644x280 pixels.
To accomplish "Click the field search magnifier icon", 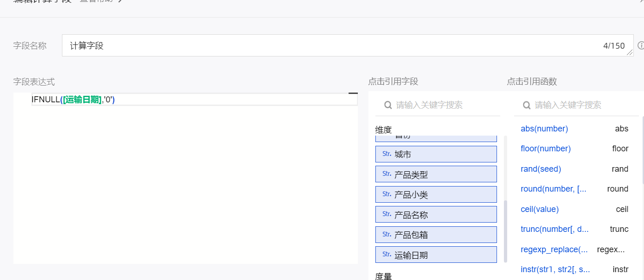I will point(388,105).
